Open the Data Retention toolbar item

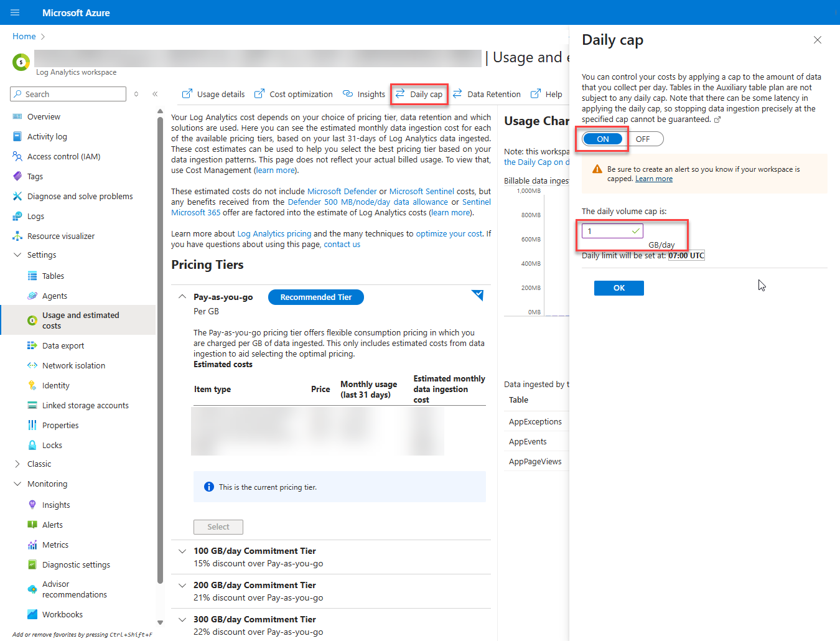[487, 94]
